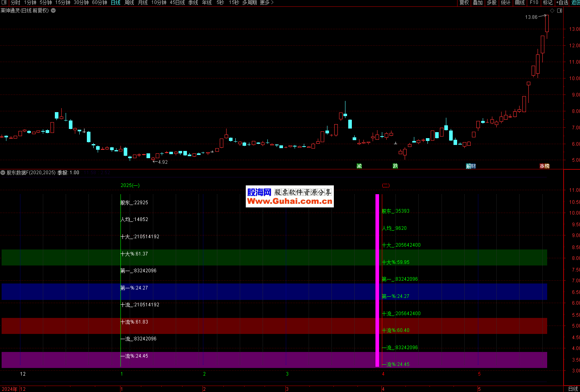Click the 2024年 label on bottom time axis

point(10,389)
